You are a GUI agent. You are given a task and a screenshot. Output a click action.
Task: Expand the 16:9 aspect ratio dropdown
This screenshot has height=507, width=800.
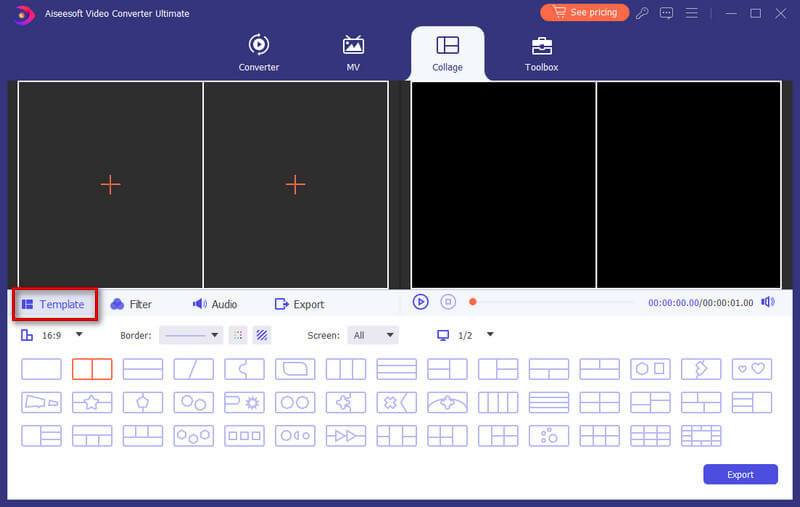click(79, 335)
